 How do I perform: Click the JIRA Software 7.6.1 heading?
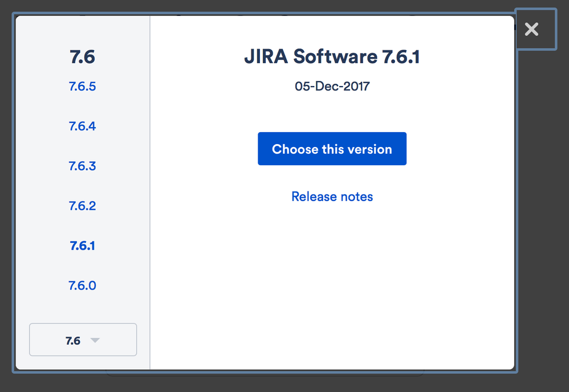tap(332, 56)
